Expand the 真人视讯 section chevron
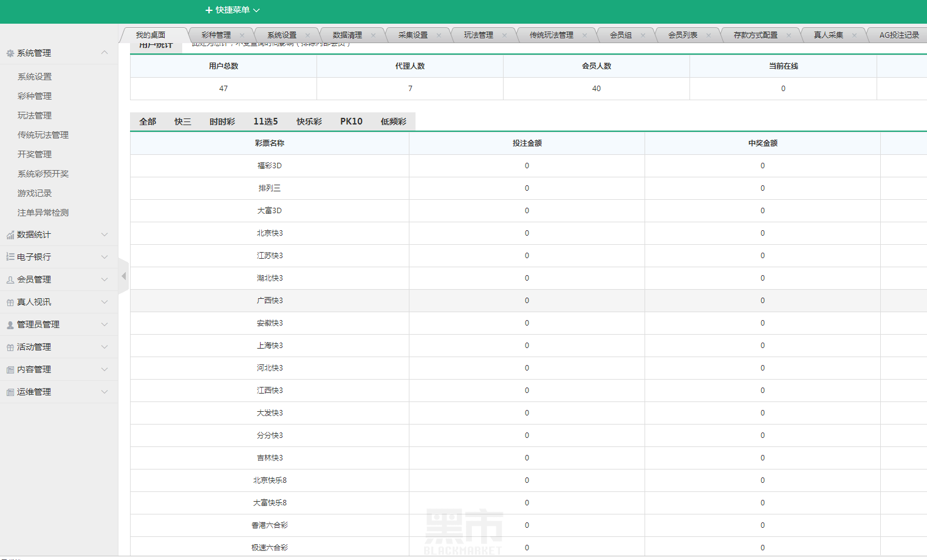 pos(104,302)
